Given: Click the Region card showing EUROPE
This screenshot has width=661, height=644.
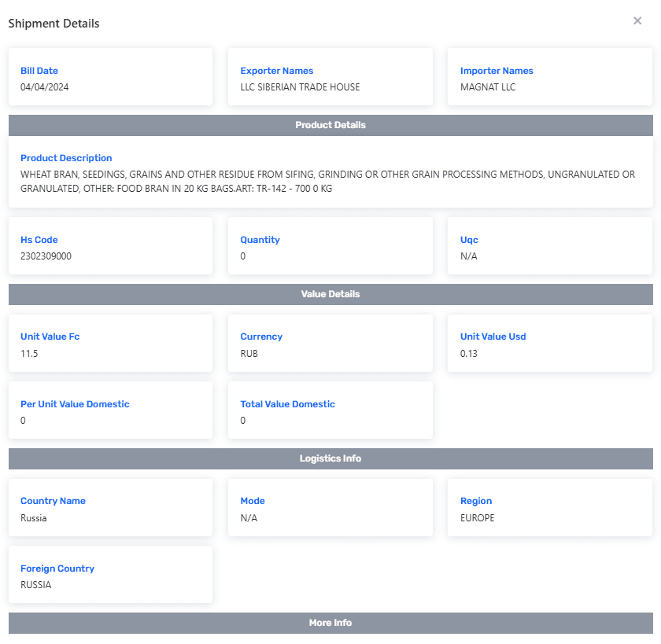Looking at the screenshot, I should [x=550, y=508].
